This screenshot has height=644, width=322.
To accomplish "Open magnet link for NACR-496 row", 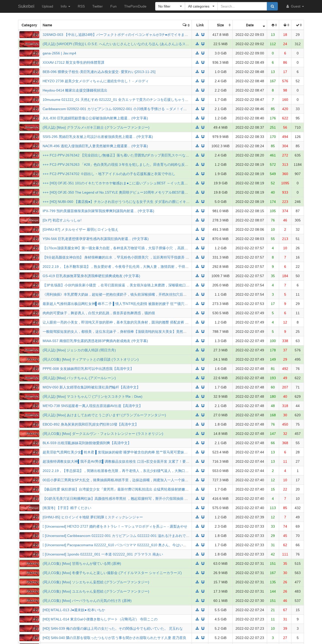I will click(x=203, y=146).
